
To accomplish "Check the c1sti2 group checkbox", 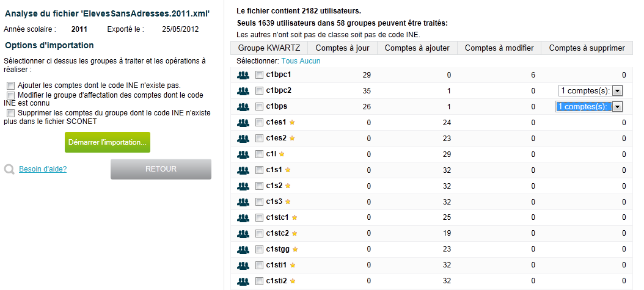I will tap(259, 281).
